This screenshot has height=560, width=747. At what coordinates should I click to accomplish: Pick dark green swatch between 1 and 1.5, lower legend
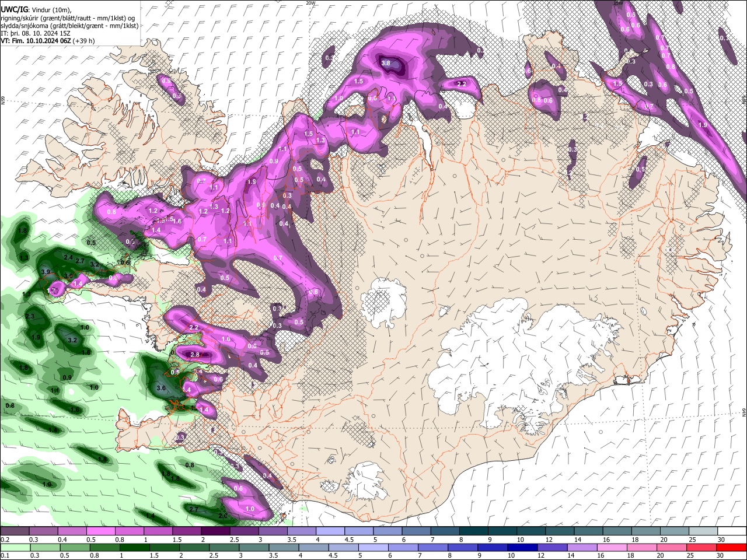134,547
